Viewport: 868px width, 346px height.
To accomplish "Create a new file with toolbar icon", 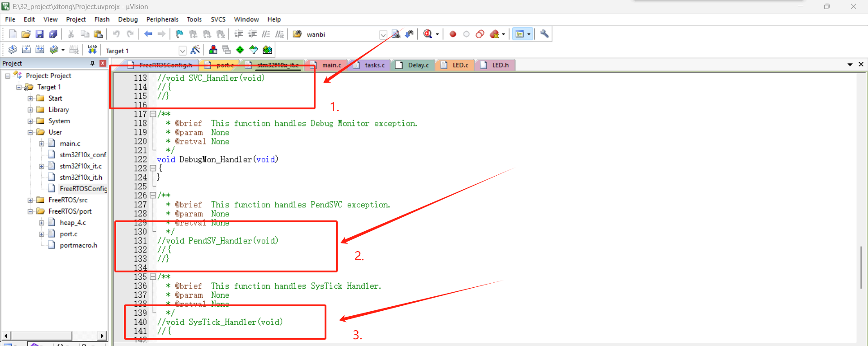I will click(13, 34).
